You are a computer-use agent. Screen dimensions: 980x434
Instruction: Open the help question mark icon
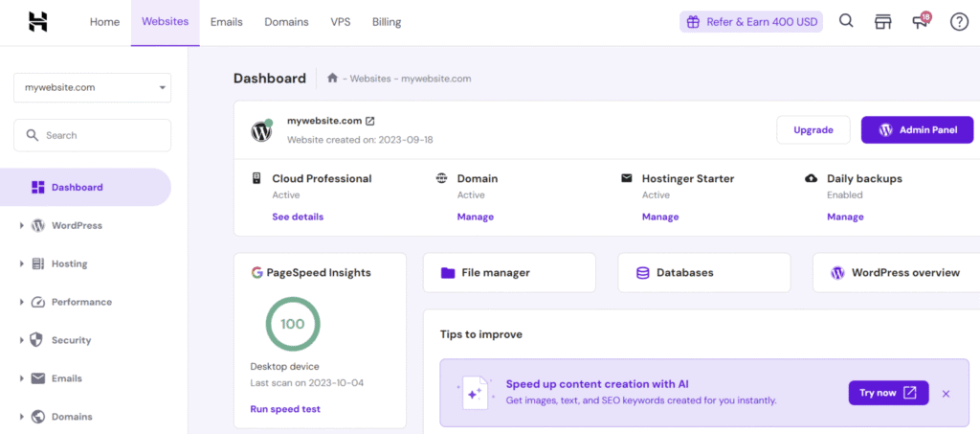(959, 22)
